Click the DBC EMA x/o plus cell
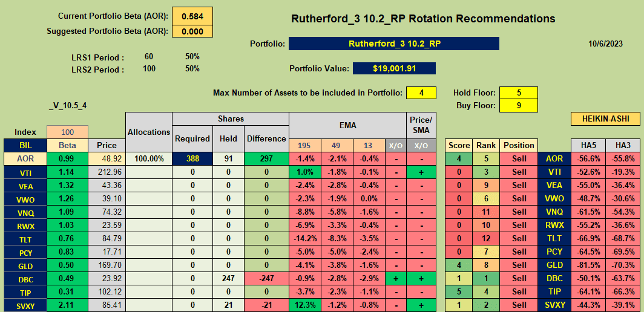This screenshot has width=644, height=312. (x=395, y=278)
